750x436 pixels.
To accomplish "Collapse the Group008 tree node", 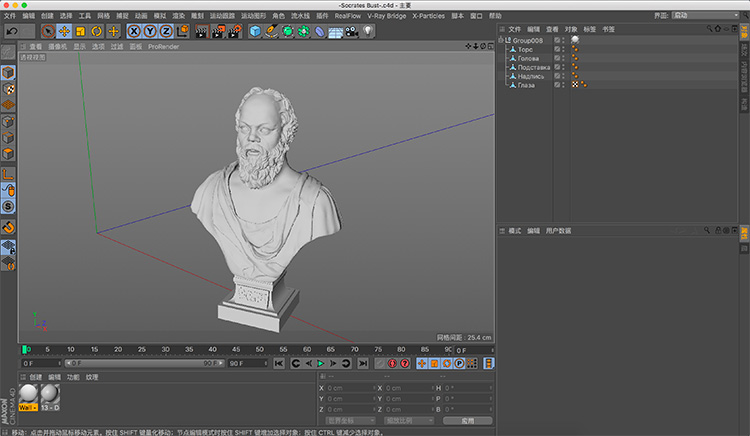I will click(x=501, y=40).
